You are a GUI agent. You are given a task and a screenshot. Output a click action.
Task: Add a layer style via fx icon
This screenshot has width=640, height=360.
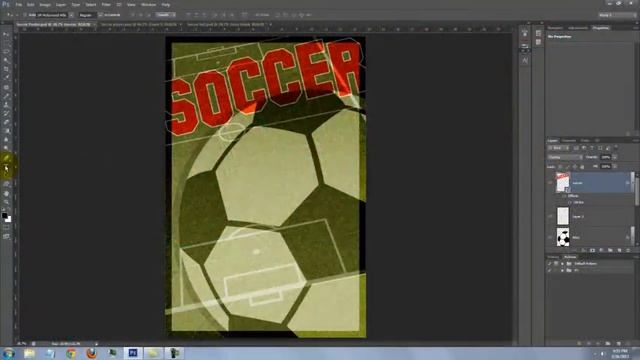pyautogui.click(x=583, y=250)
